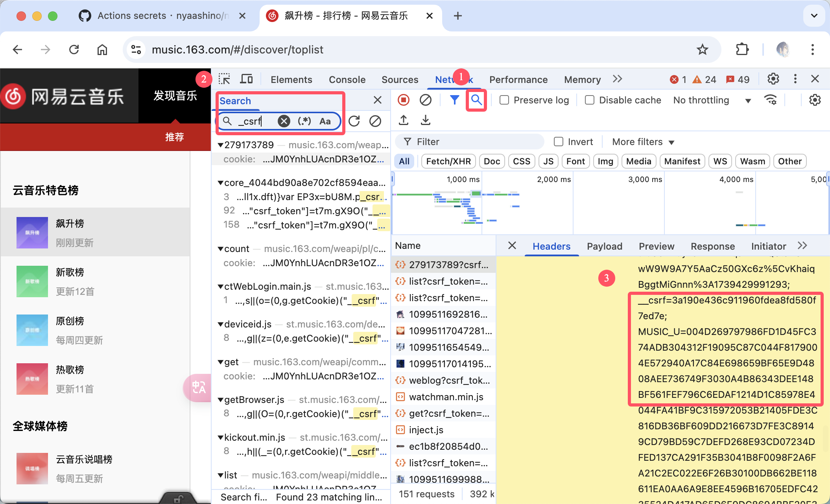Select the JS filter chip

click(548, 161)
